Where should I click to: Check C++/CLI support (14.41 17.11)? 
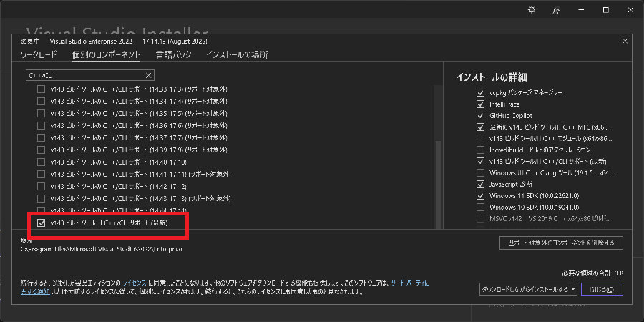tap(41, 174)
